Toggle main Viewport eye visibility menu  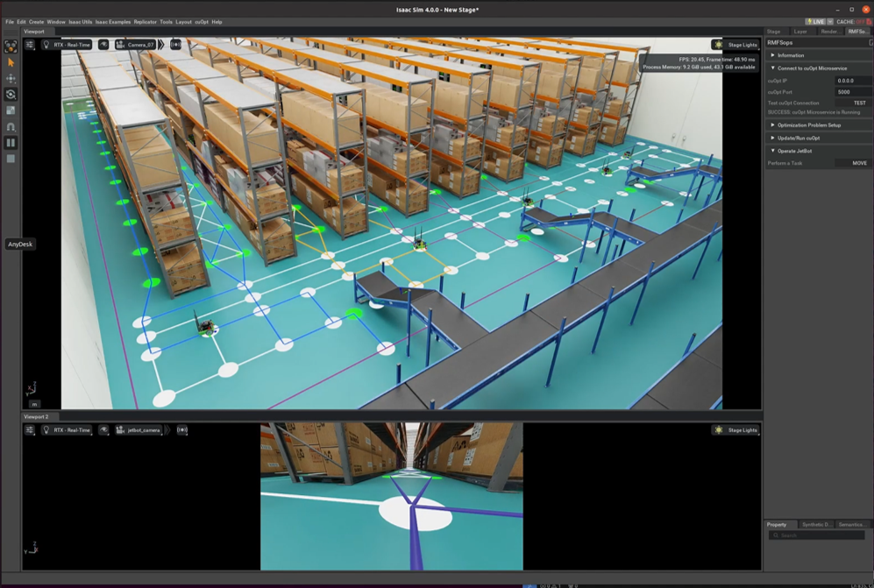103,45
